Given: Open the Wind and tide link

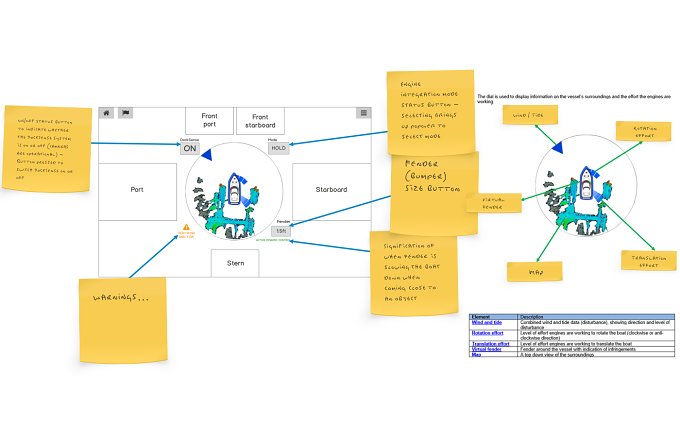Looking at the screenshot, I should [487, 323].
